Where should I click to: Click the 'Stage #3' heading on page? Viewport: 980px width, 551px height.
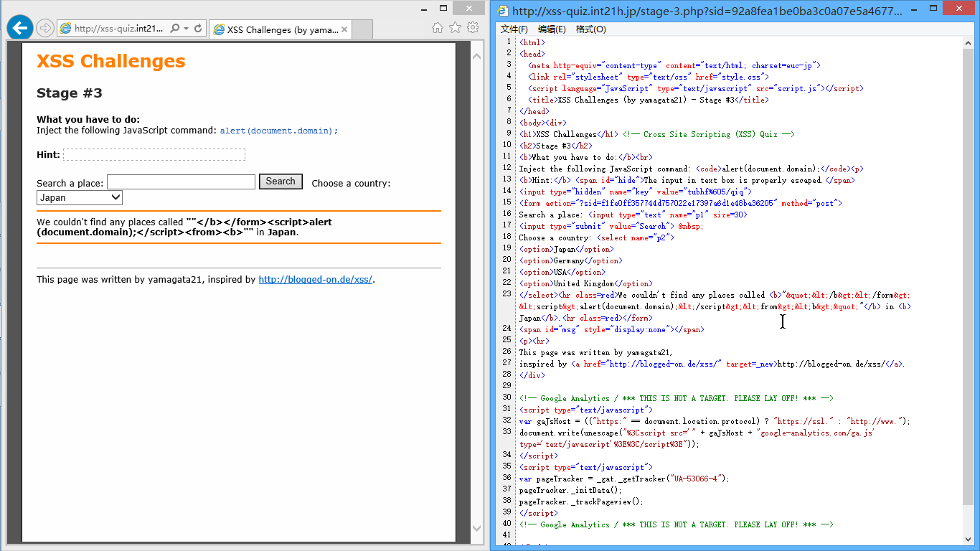click(70, 93)
